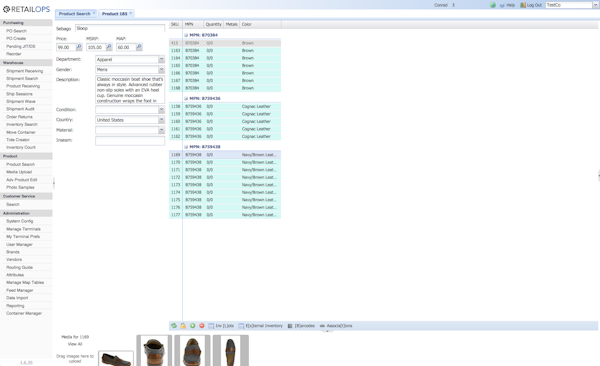Open PO Create in the sidebar
The height and width of the screenshot is (366, 600).
[16, 38]
